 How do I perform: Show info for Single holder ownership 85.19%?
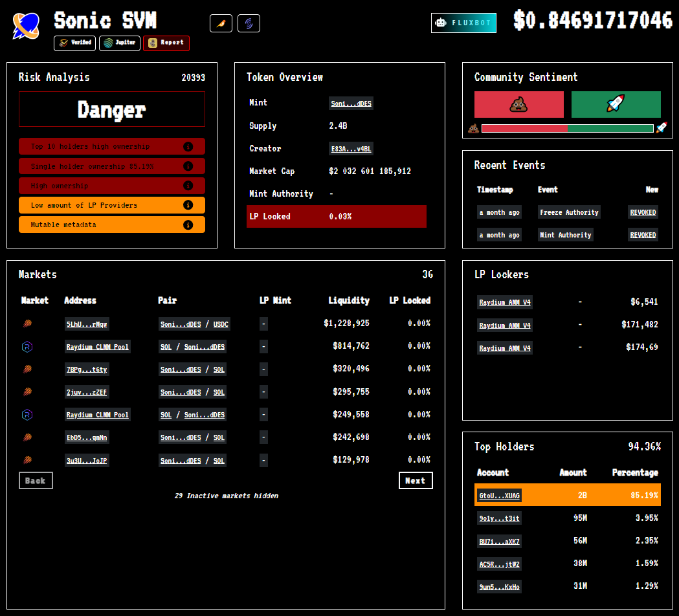pos(188,166)
